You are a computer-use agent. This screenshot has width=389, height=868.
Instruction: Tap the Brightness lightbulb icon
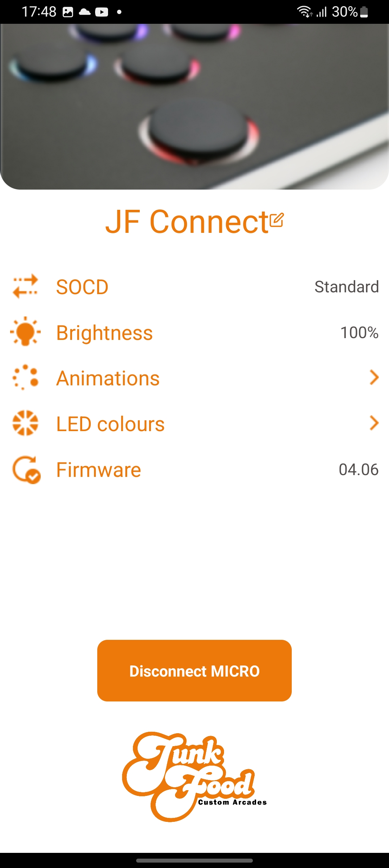[x=25, y=332]
